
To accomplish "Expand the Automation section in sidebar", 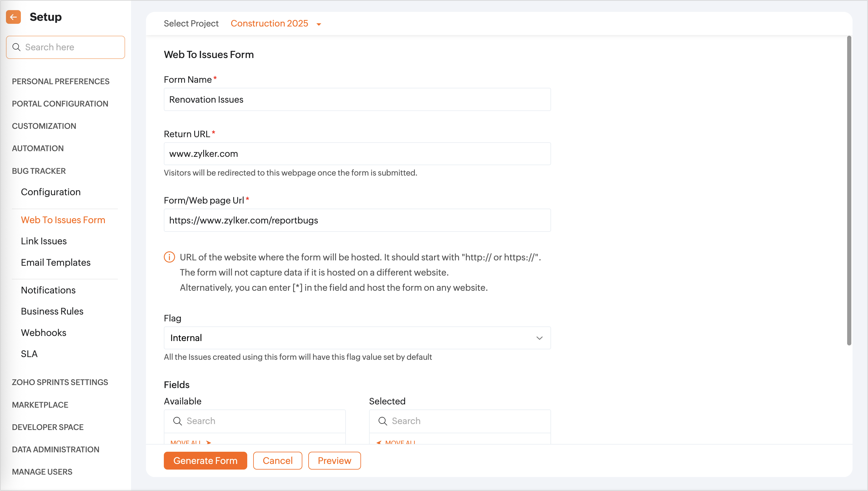I will (x=38, y=148).
